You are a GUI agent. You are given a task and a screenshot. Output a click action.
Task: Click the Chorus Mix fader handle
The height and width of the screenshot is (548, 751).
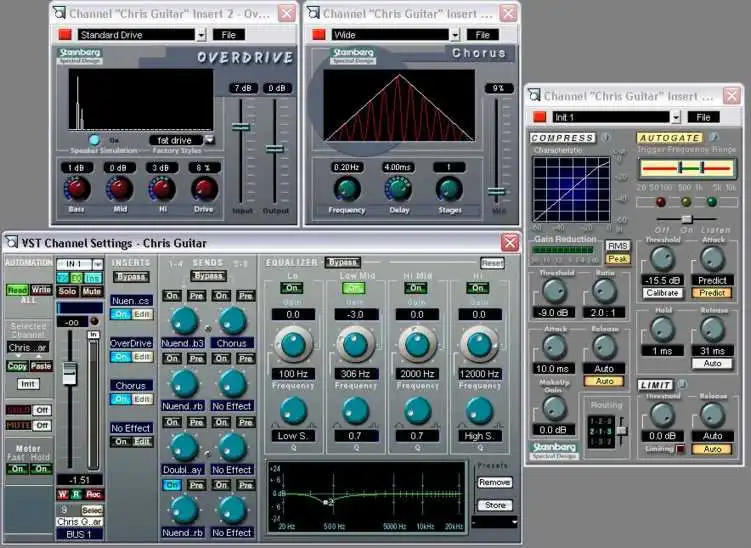pos(496,192)
